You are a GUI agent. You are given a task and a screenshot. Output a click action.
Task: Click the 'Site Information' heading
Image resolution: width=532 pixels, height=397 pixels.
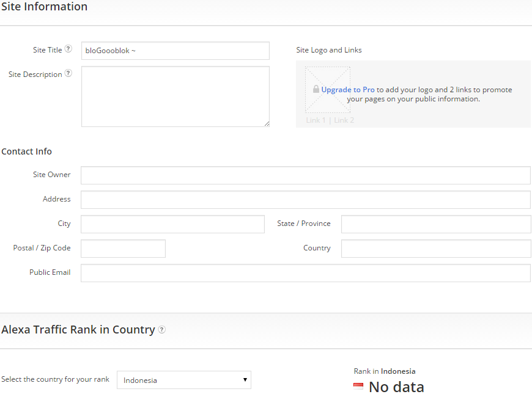pos(44,7)
